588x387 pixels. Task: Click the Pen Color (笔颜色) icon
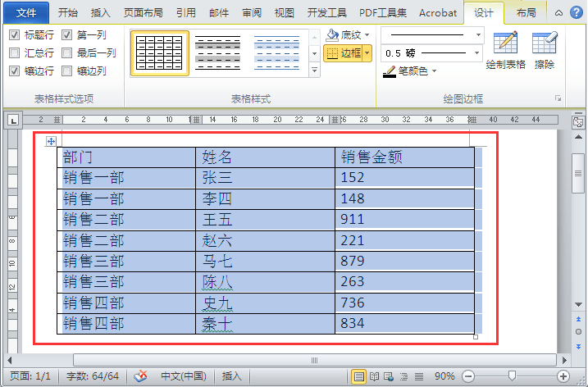click(x=390, y=71)
